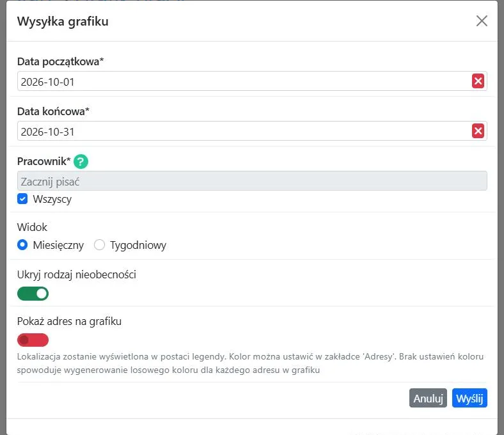Select the Tygodniowy view radio button

click(x=99, y=245)
